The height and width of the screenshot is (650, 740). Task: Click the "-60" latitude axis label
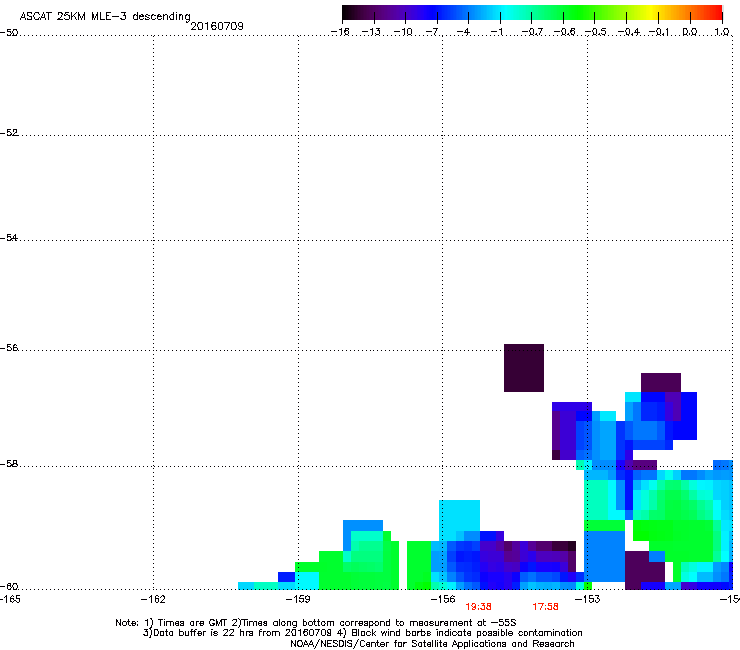tap(9, 586)
